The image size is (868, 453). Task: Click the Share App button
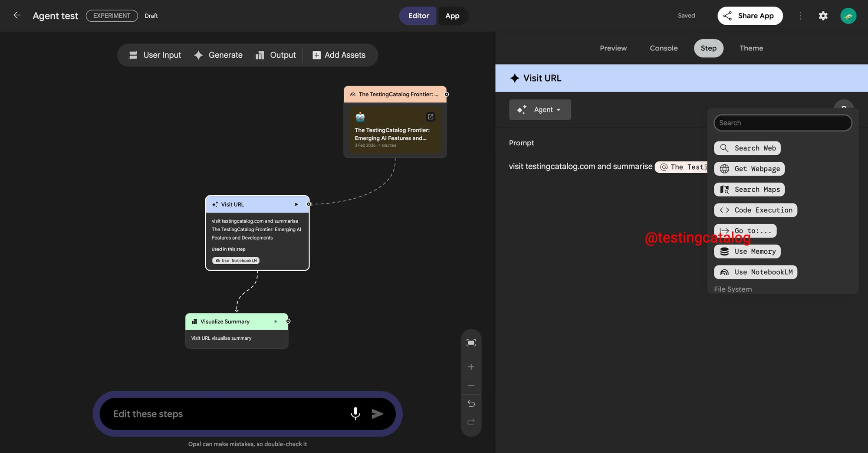tap(750, 16)
